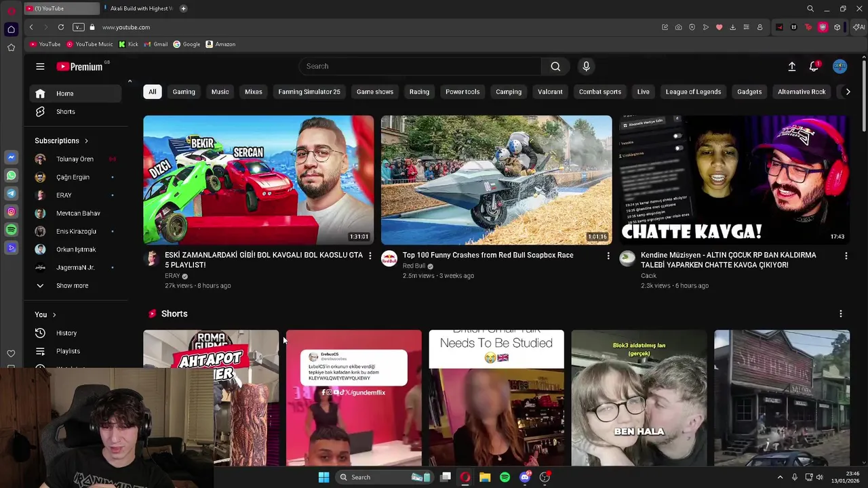This screenshot has height=488, width=868.
Task: Open Tolunay Ören subscription channel
Action: point(76,159)
